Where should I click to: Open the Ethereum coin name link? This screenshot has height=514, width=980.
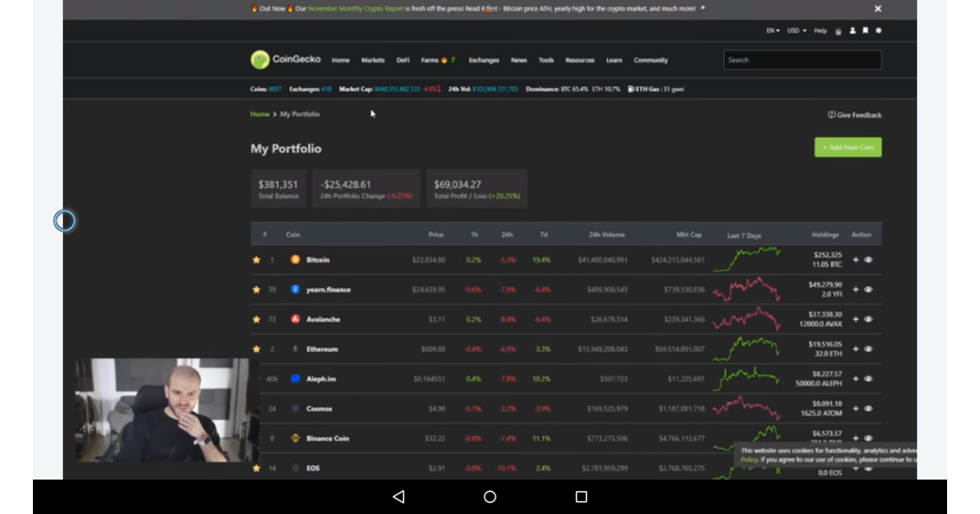(322, 350)
